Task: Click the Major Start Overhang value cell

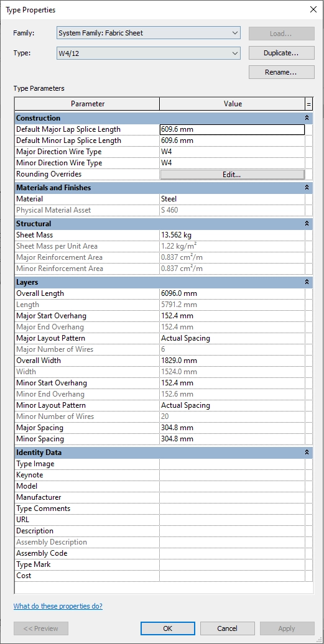Action: [232, 316]
